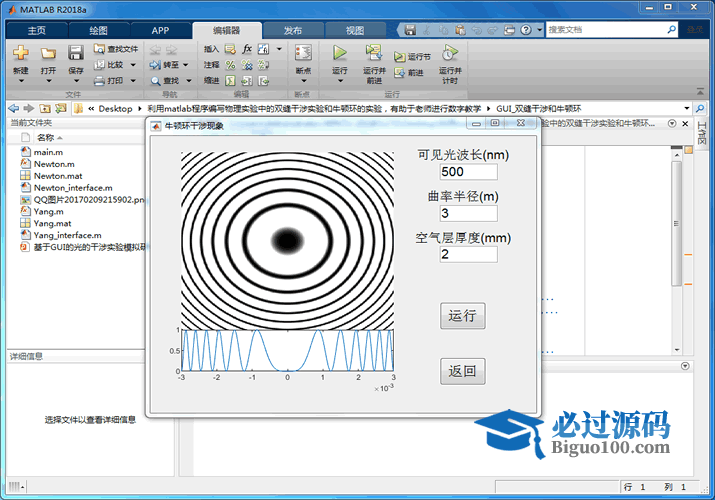Click the Print (打印) icon
The height and width of the screenshot is (500, 715).
[99, 81]
